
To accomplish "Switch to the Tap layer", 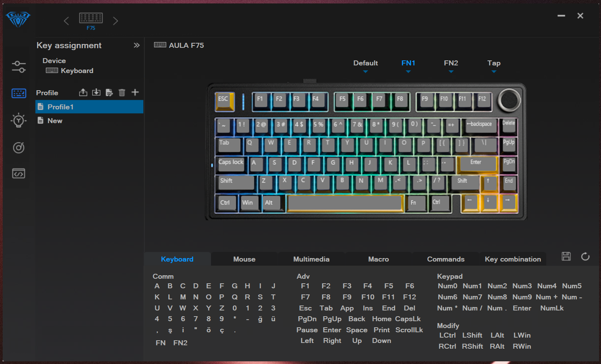I will click(x=494, y=63).
